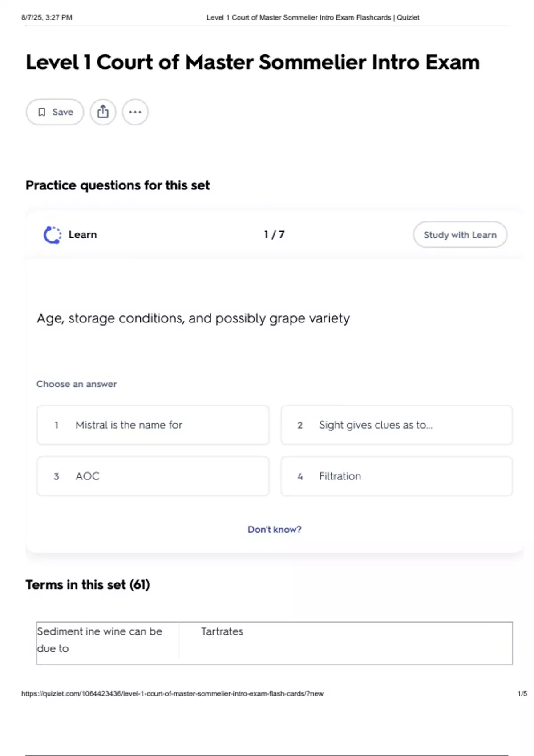Click the 'Age, storage conditions' question text

click(193, 318)
